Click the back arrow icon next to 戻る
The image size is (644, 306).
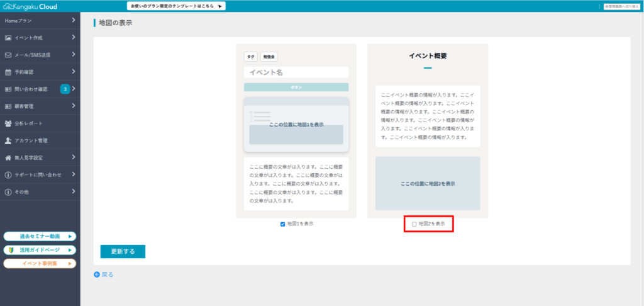[x=97, y=275]
